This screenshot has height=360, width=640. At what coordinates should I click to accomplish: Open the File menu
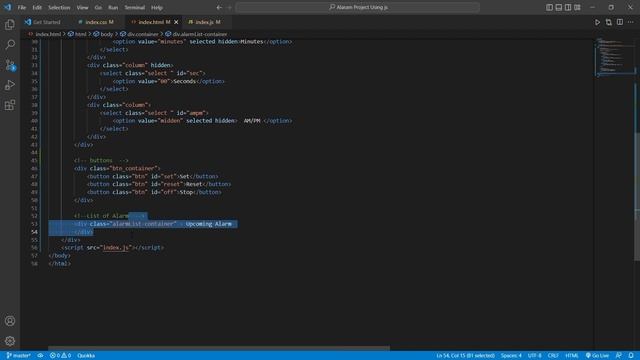[x=22, y=7]
